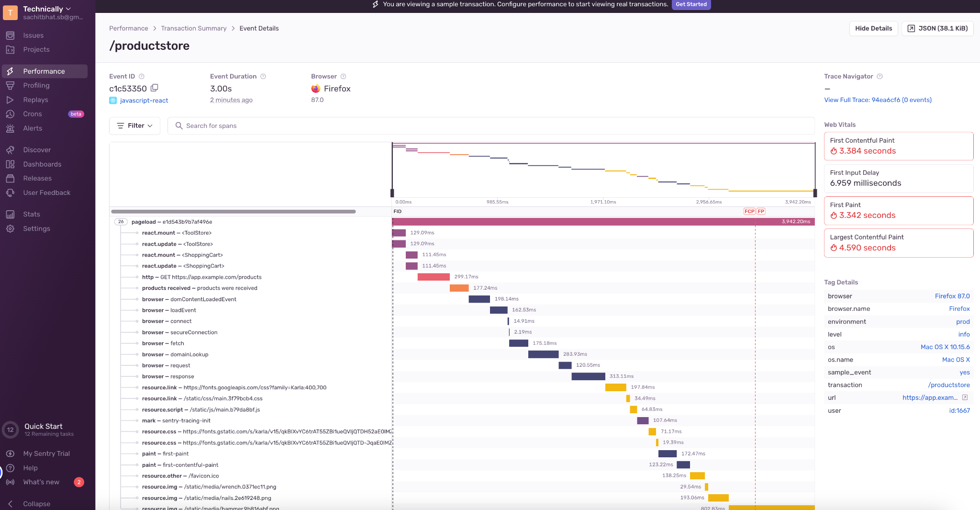Open the JSON (38.1 KiB) file
Image resolution: width=980 pixels, height=510 pixels.
(x=937, y=28)
